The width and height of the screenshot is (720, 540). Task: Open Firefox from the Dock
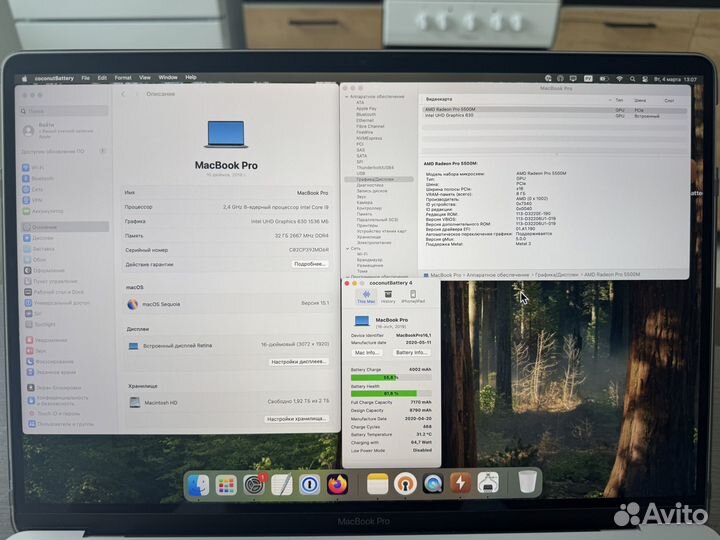pos(338,484)
